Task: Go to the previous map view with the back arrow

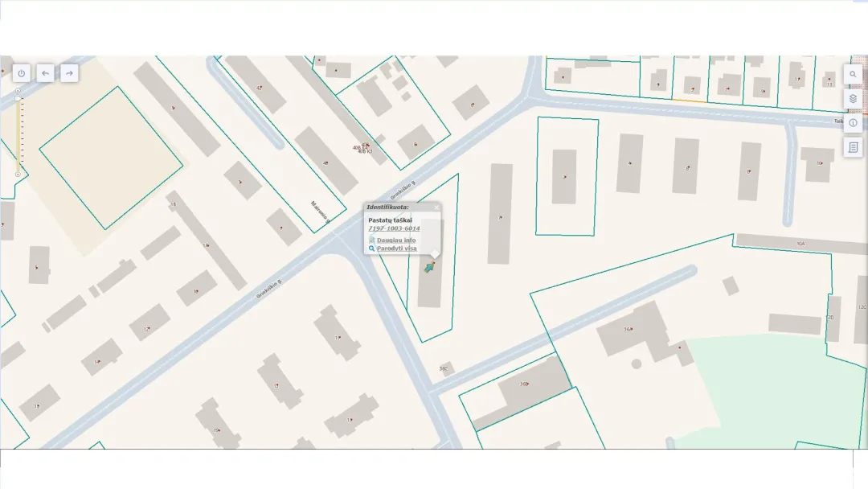Action: click(x=45, y=73)
